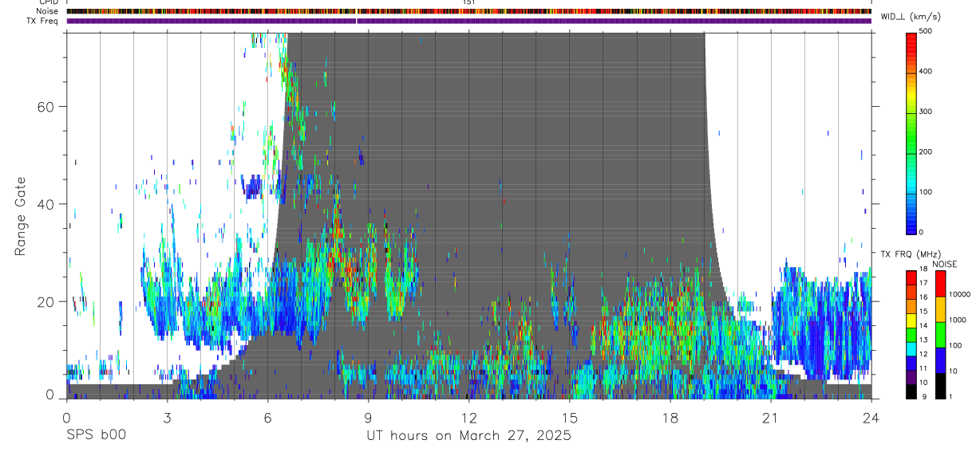This screenshot has height=452, width=980.
Task: Click the purple TX Freq strip above the plot
Action: click(468, 21)
